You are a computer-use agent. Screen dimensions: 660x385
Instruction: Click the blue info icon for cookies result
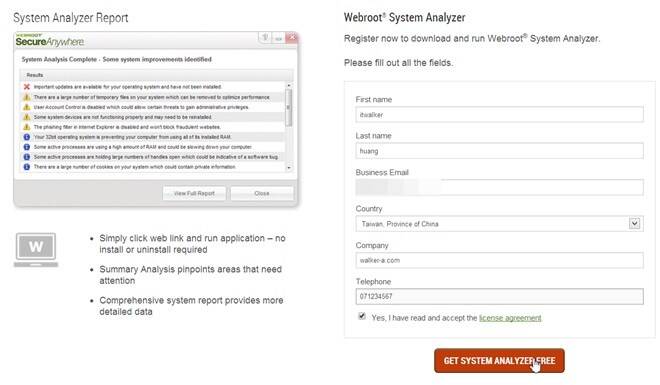pyautogui.click(x=27, y=167)
